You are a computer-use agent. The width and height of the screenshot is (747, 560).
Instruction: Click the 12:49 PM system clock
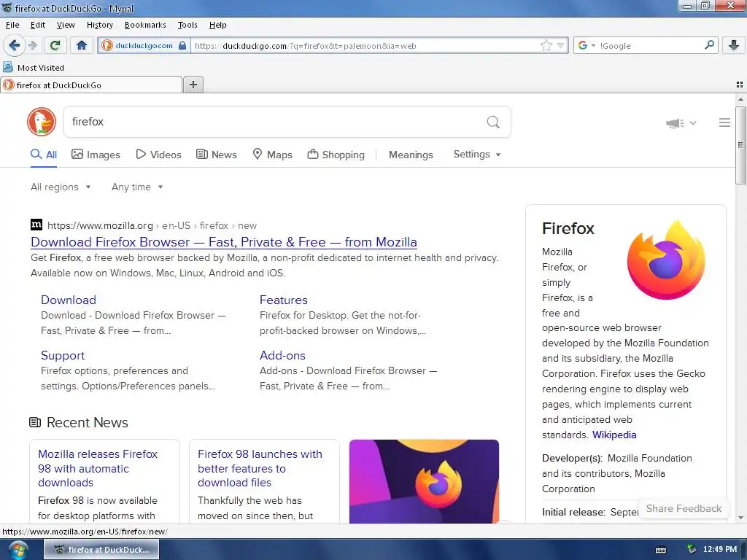point(720,549)
